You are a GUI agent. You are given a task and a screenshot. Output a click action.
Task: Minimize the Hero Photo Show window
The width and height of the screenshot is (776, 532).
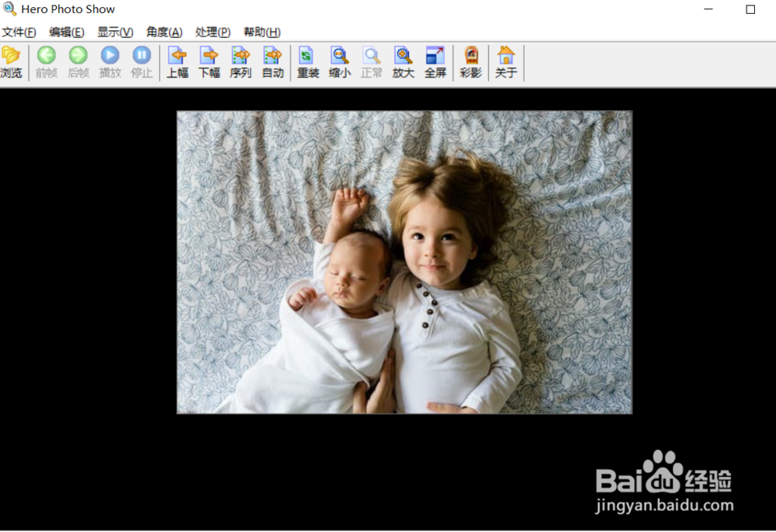pyautogui.click(x=708, y=9)
